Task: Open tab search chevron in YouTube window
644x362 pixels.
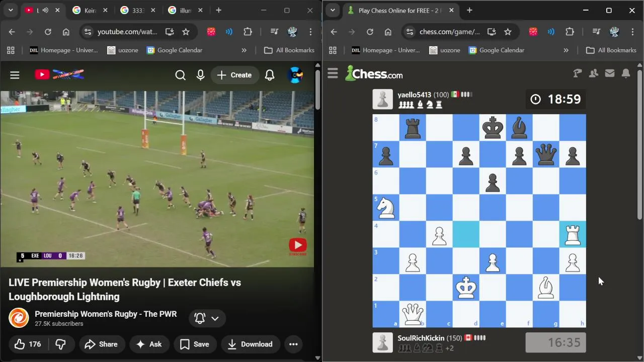Action: (x=11, y=10)
